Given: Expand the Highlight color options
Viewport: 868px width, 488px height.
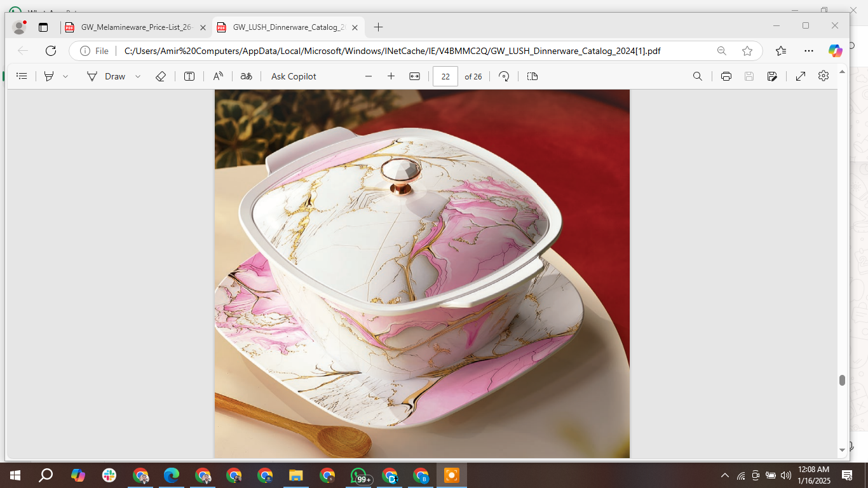Looking at the screenshot, I should coord(65,76).
